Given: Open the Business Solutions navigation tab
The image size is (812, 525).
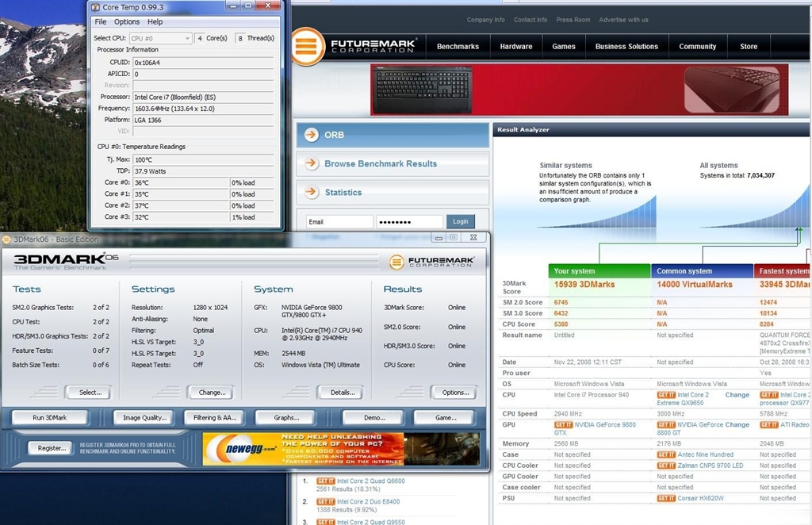Looking at the screenshot, I should [x=626, y=47].
